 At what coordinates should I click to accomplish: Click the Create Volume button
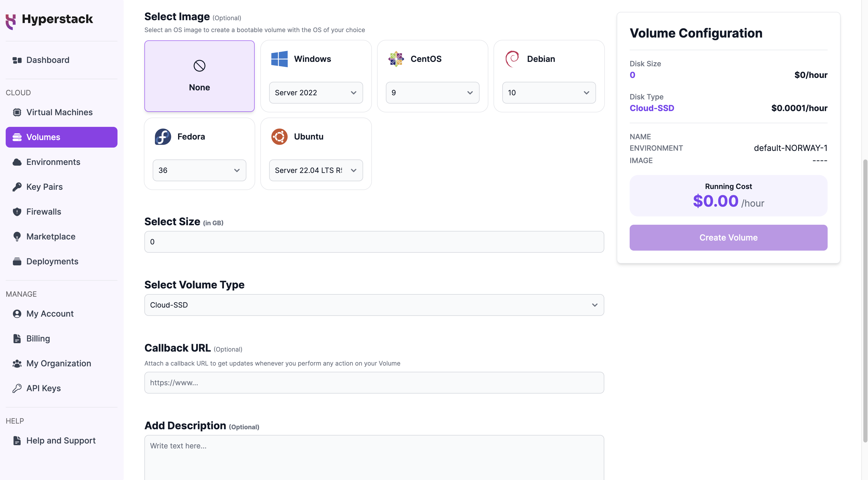(729, 238)
